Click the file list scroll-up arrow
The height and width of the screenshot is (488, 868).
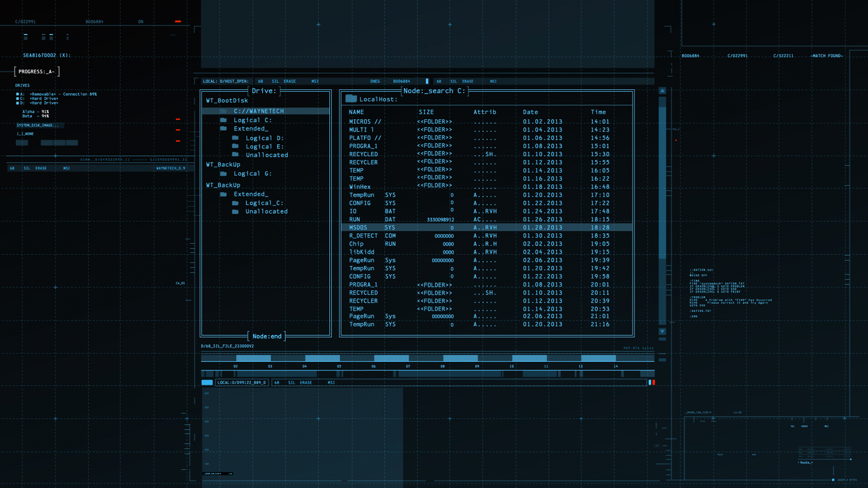pos(662,91)
